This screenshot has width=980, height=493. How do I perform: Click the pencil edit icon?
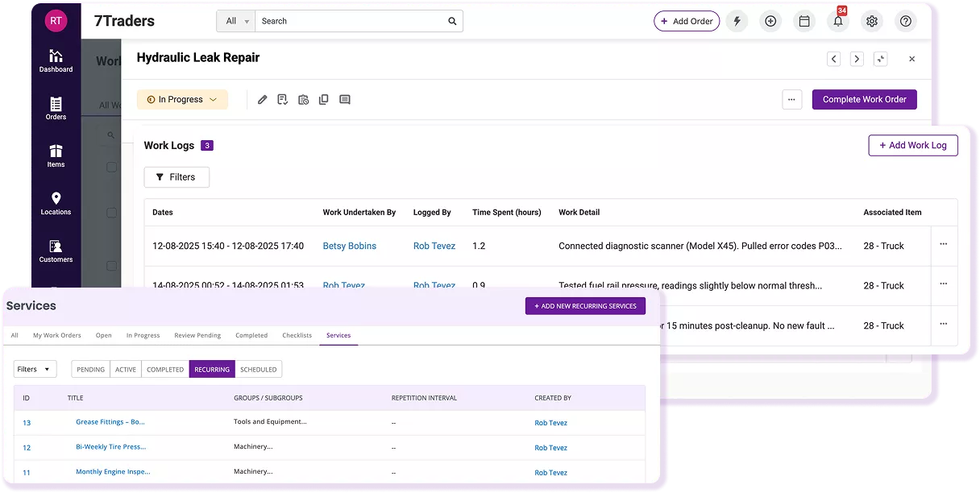[x=262, y=100]
